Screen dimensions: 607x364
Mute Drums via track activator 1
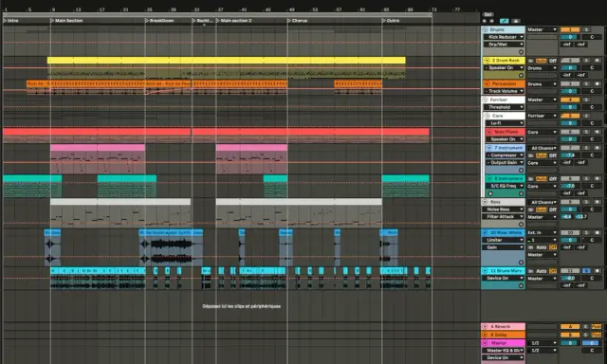[x=570, y=29]
